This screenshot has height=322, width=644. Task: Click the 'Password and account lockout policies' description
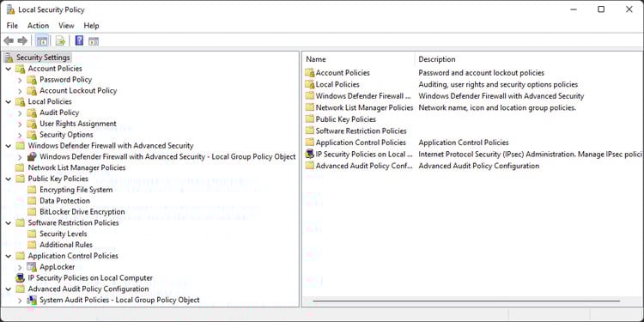click(x=482, y=73)
